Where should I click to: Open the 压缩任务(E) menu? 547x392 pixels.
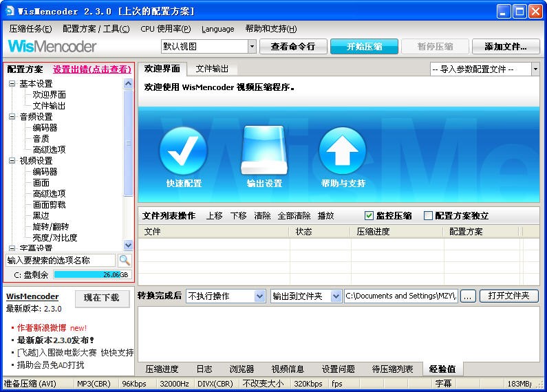(30, 29)
